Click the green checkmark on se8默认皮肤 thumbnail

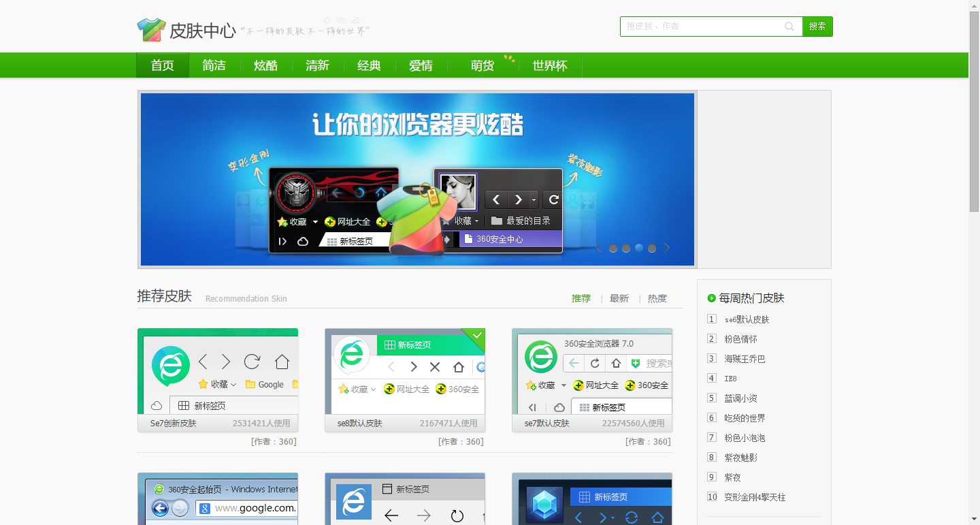tap(477, 334)
